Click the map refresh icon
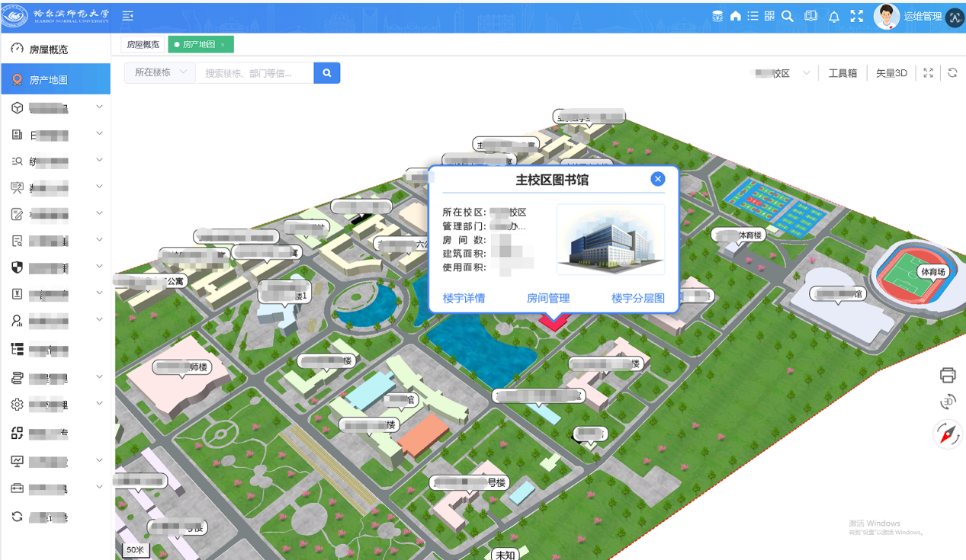 coord(952,73)
